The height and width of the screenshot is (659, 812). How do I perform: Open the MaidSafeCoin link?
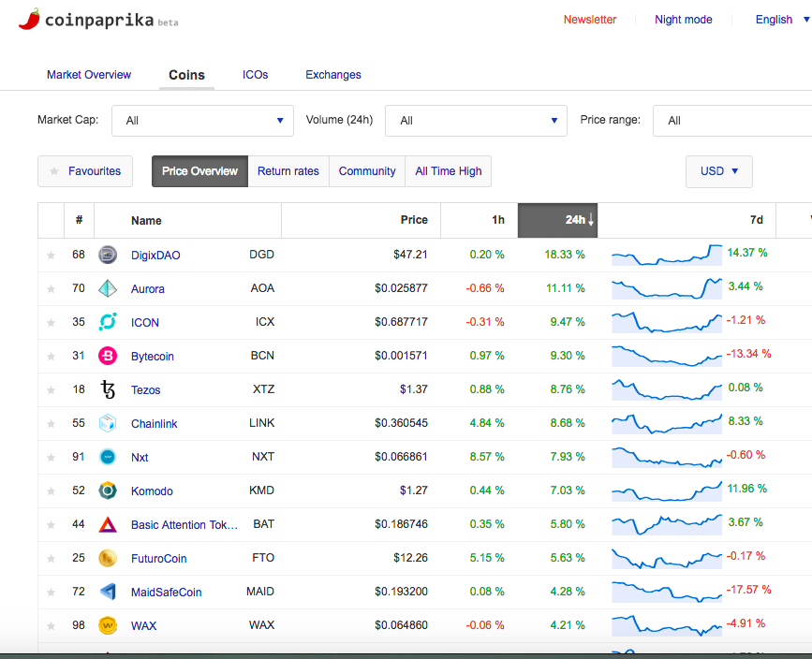point(166,593)
